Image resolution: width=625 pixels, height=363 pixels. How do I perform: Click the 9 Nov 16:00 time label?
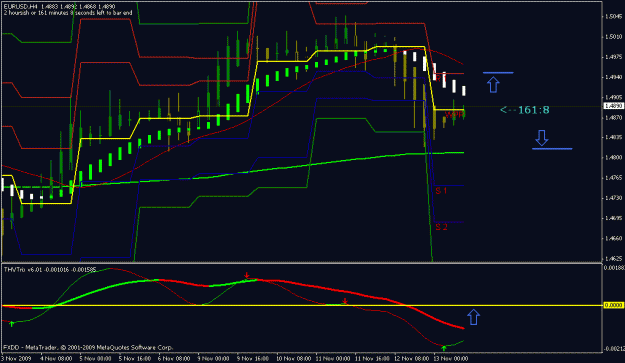coord(253,358)
